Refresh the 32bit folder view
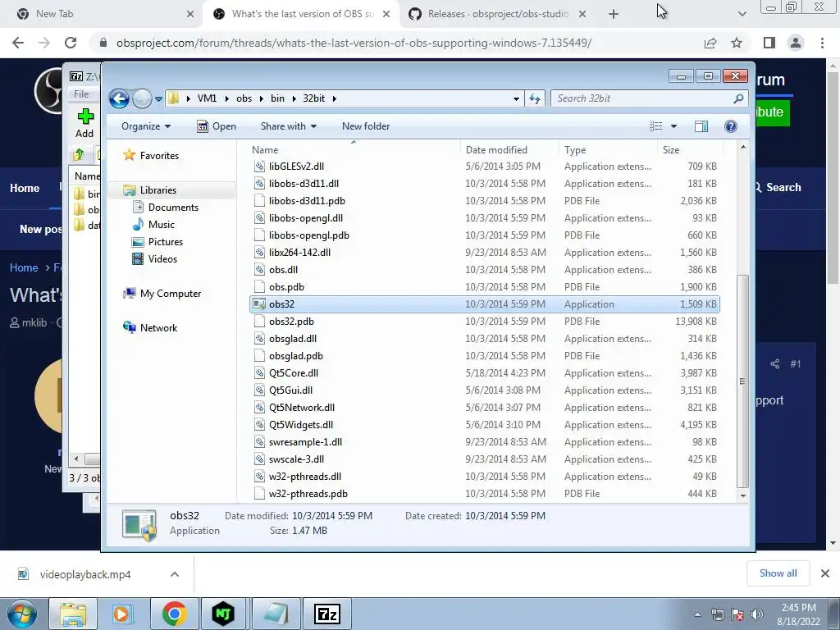Viewport: 840px width, 630px height. pos(535,98)
